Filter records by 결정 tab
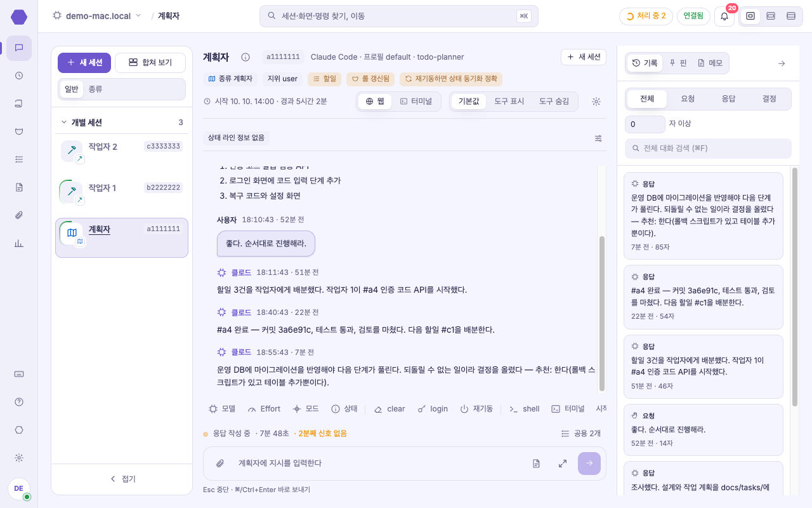Viewport: 812px width, 508px height. (x=769, y=99)
